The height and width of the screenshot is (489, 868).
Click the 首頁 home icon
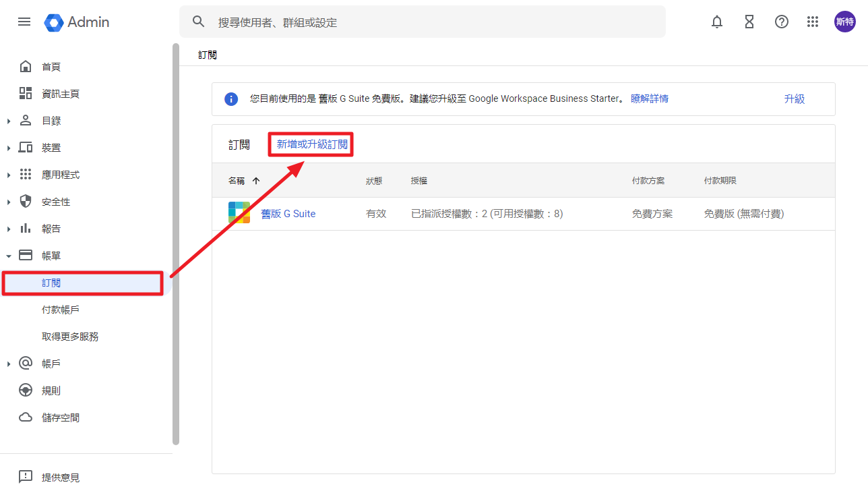point(26,66)
